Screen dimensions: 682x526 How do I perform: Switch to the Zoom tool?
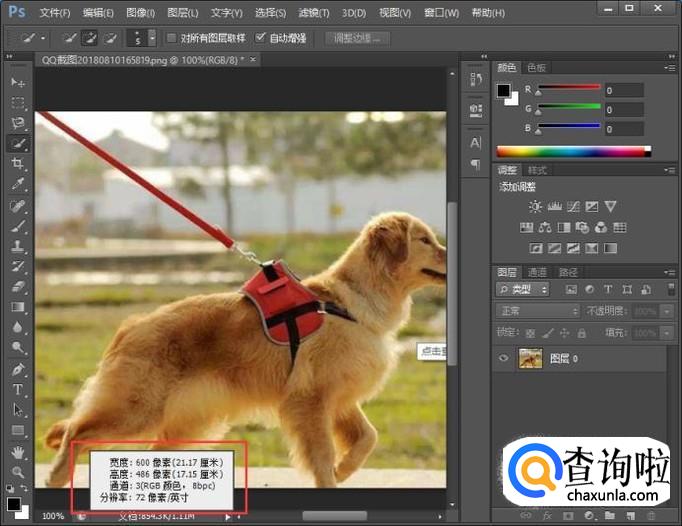(18, 472)
